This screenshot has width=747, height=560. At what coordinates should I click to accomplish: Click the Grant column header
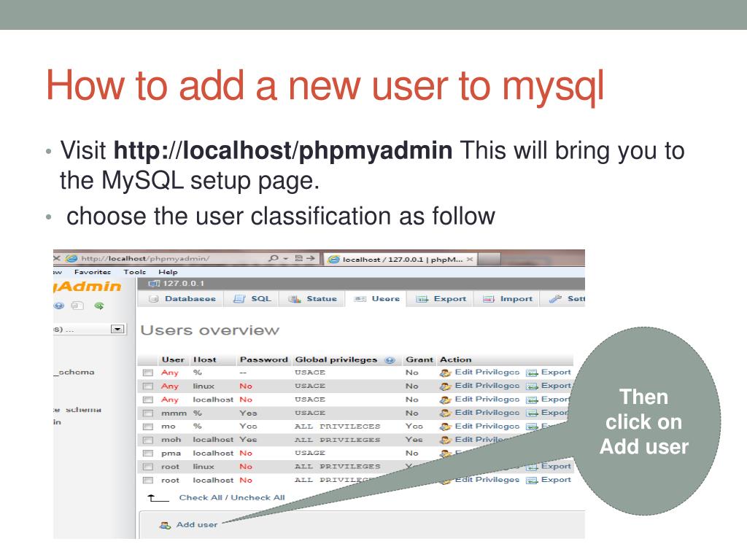click(x=419, y=359)
